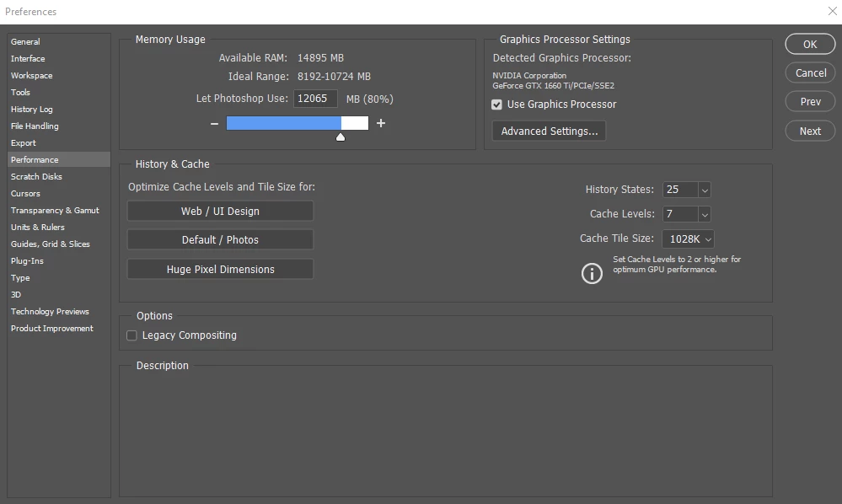
Task: Apply Huge Pixel Dimensions cache preset
Action: pos(220,270)
